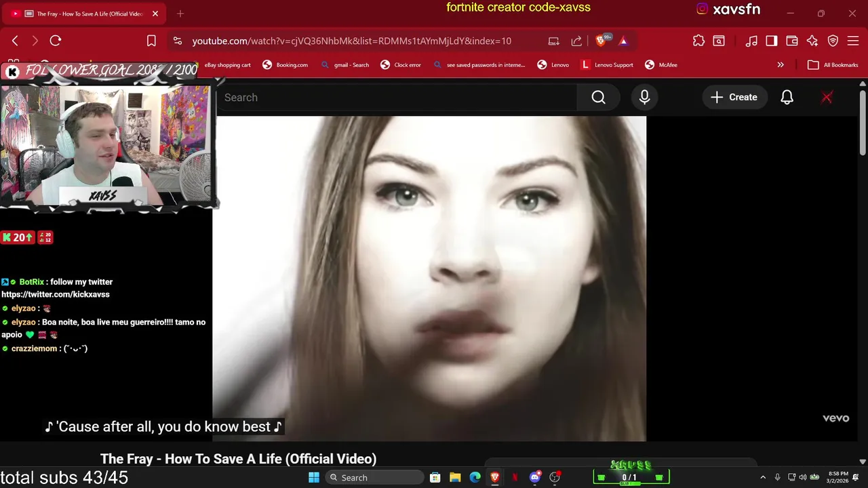This screenshot has height=488, width=868.
Task: Go forward with the browser forward arrow
Action: pyautogui.click(x=35, y=41)
